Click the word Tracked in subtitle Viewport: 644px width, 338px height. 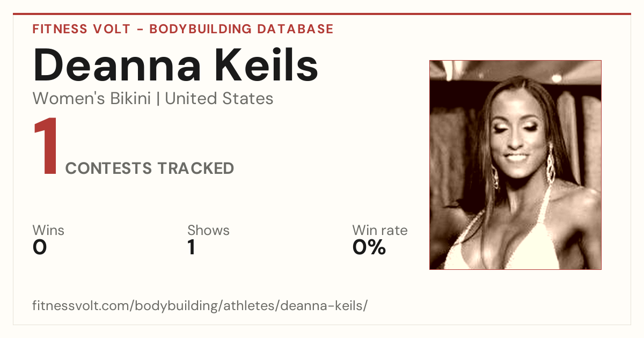(195, 168)
